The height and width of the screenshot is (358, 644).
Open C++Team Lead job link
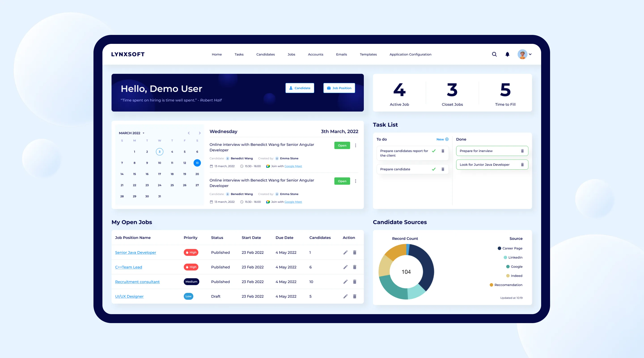pos(129,267)
